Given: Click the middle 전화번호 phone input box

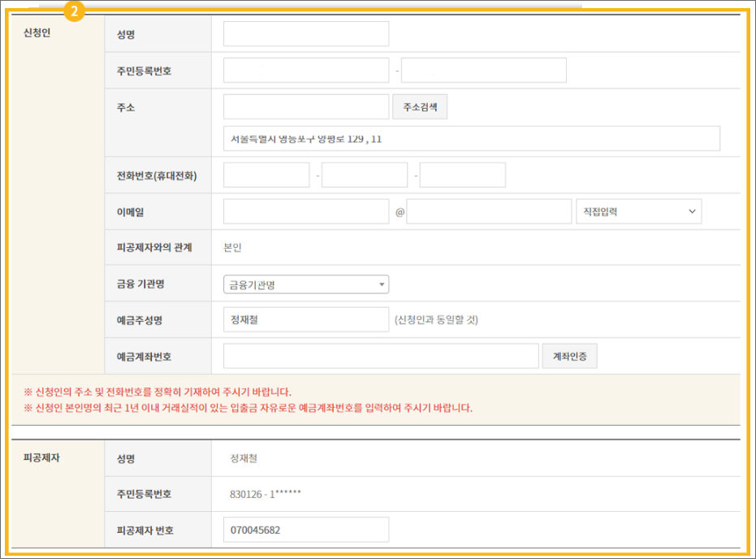Looking at the screenshot, I should [364, 174].
